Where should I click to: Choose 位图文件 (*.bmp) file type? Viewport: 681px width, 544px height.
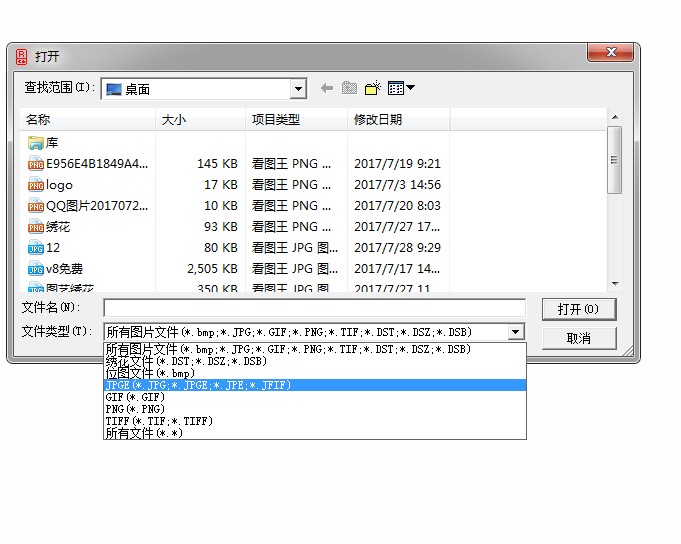click(x=150, y=373)
